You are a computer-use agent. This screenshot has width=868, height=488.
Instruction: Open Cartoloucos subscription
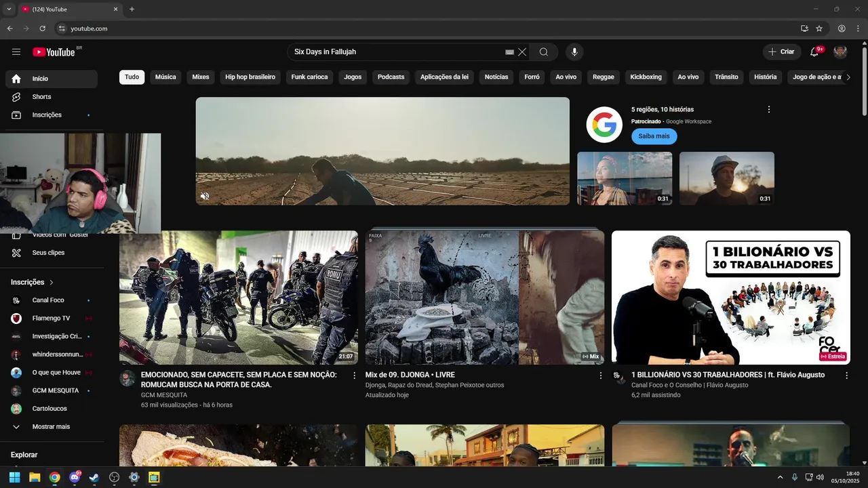(x=52, y=409)
